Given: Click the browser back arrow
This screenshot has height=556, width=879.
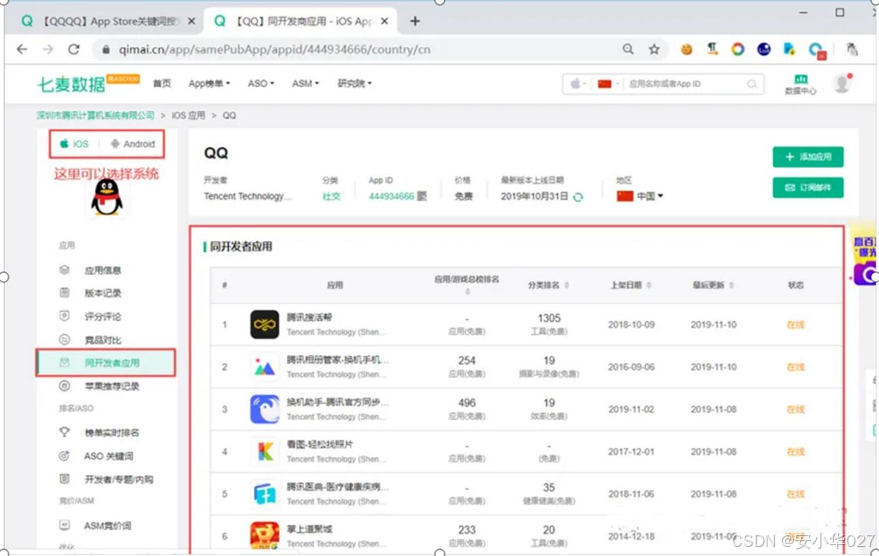Looking at the screenshot, I should click(22, 49).
